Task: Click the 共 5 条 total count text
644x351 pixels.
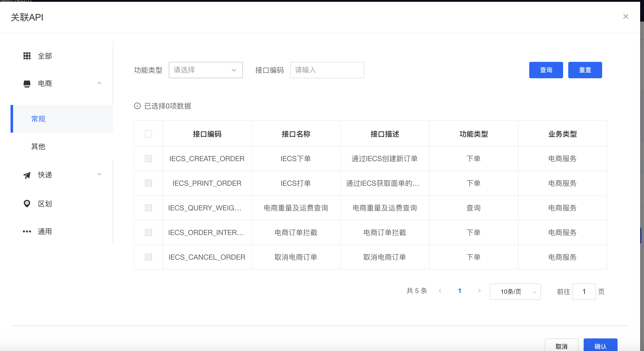Action: click(417, 291)
